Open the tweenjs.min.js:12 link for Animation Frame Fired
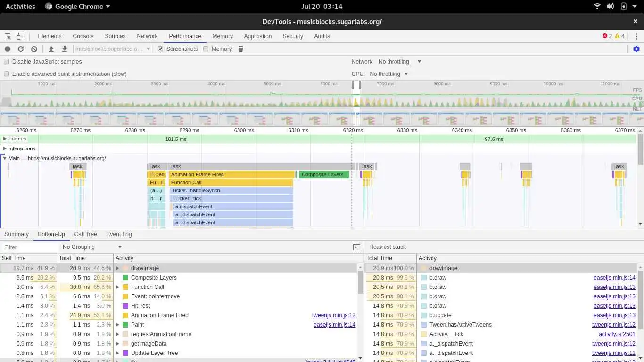 [x=334, y=315]
